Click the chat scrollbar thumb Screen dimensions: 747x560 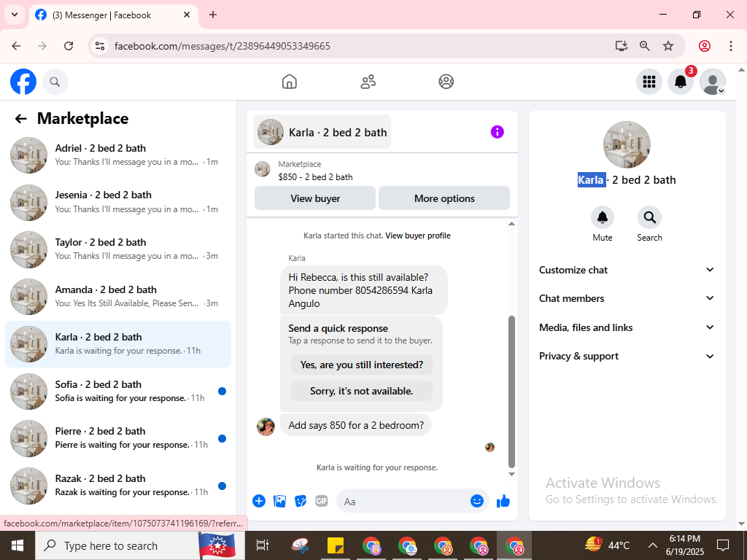511,392
